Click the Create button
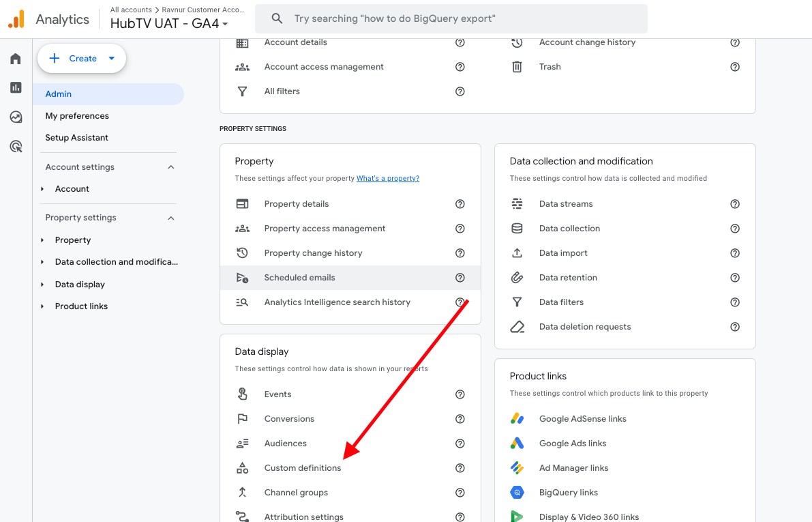This screenshot has height=522, width=812. point(82,59)
